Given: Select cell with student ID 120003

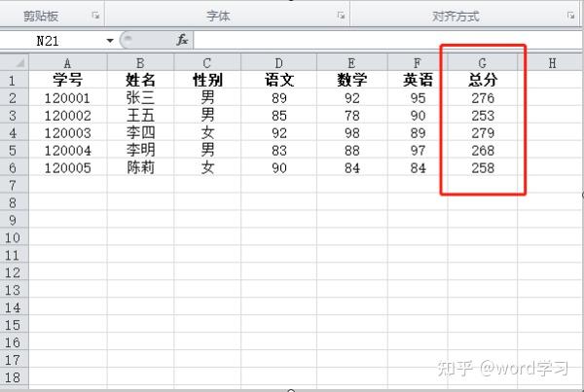Looking at the screenshot, I should [68, 132].
